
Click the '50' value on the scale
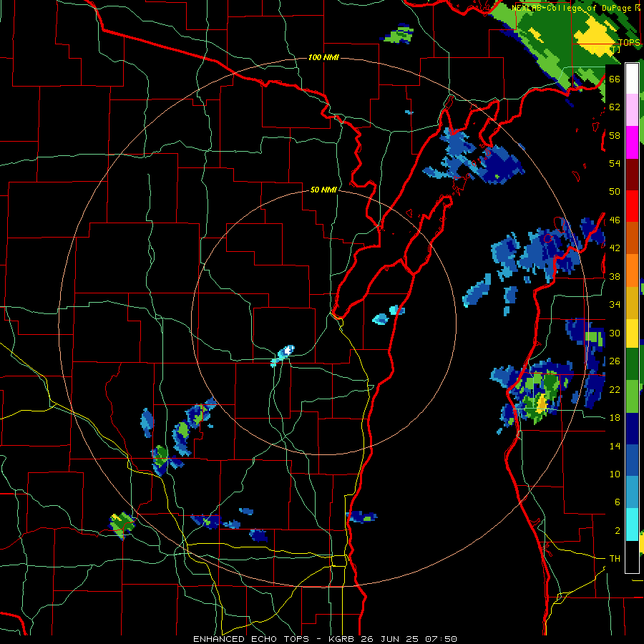[x=615, y=192]
